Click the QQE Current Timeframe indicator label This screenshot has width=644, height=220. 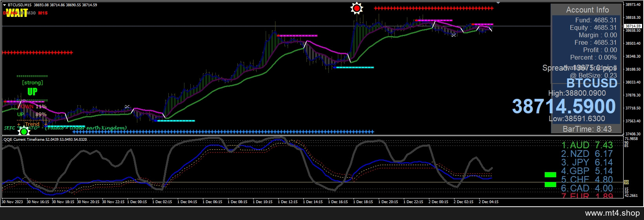coord(45,139)
